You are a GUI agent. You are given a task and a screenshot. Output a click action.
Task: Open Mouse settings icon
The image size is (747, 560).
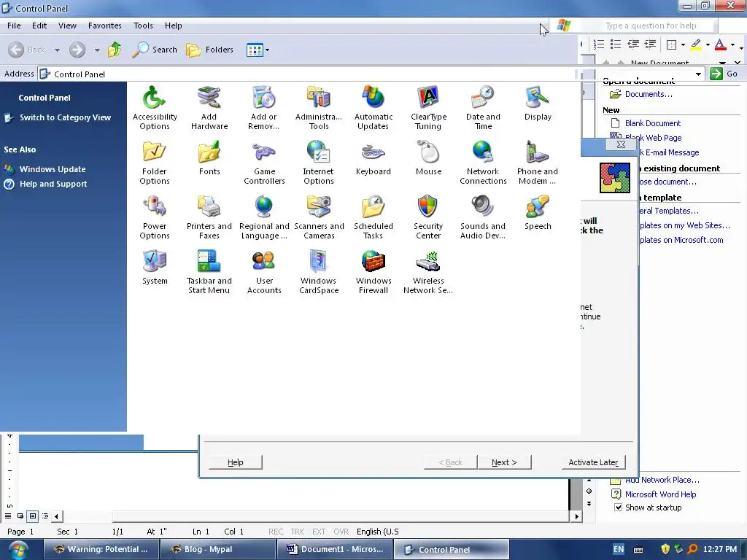pos(428,158)
